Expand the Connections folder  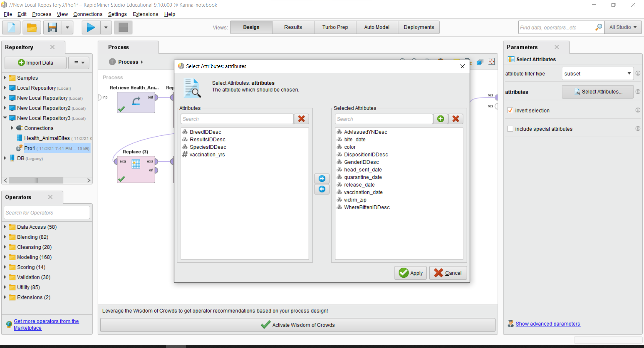coord(12,128)
